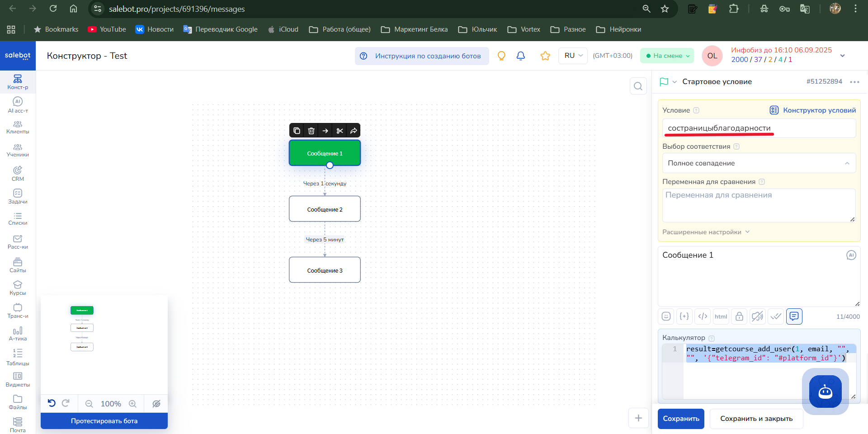
Task: Click the undo arrow in minimap panel
Action: point(52,403)
